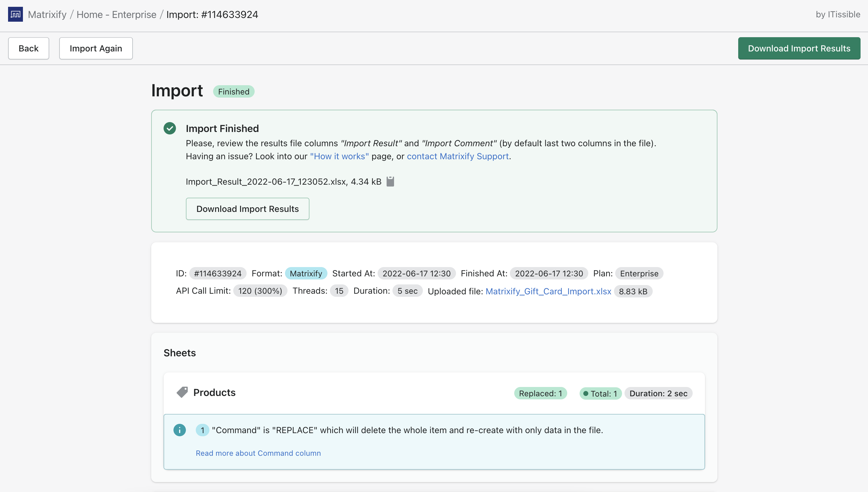Click the warning count badge 1
The height and width of the screenshot is (492, 868).
click(x=202, y=430)
